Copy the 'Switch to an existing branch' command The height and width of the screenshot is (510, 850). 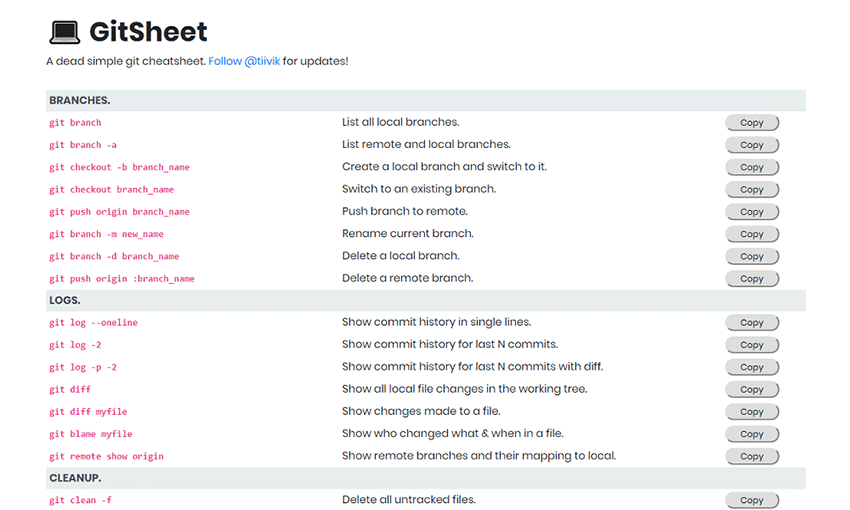click(752, 190)
